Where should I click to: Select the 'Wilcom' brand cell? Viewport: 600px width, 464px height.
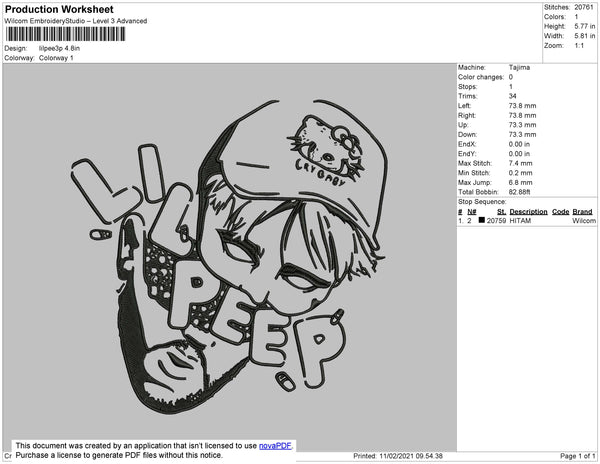coord(584,221)
